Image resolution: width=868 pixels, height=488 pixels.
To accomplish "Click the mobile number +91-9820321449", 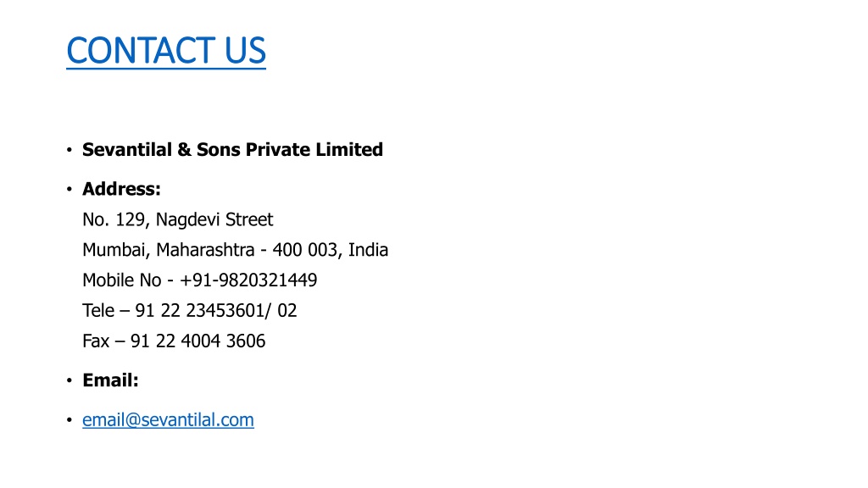I will [x=248, y=280].
